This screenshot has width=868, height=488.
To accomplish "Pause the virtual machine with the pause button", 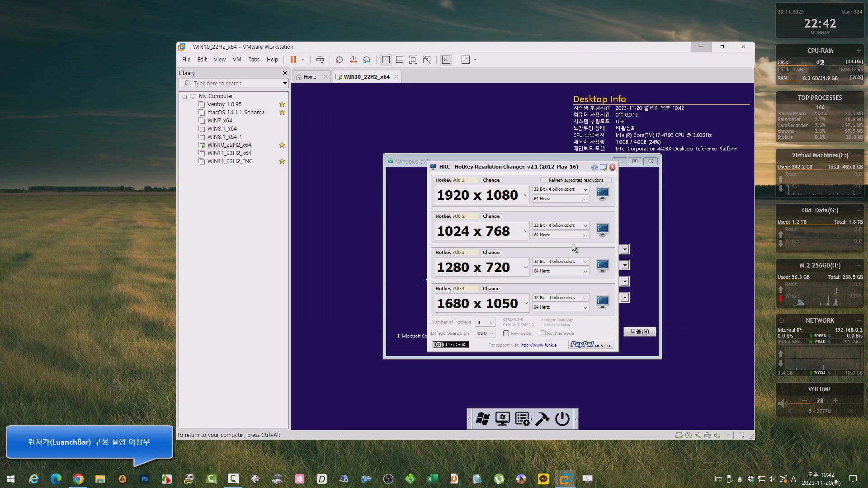I will [x=293, y=60].
